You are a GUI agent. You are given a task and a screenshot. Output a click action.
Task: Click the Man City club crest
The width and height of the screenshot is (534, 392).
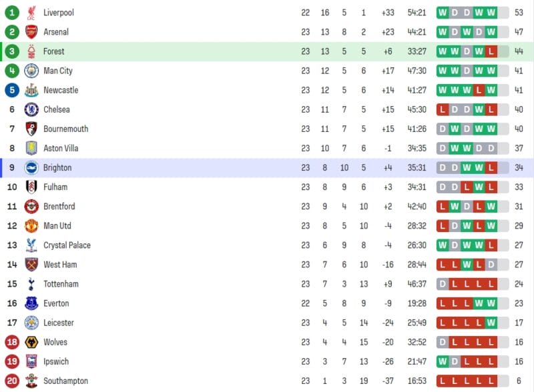31,71
